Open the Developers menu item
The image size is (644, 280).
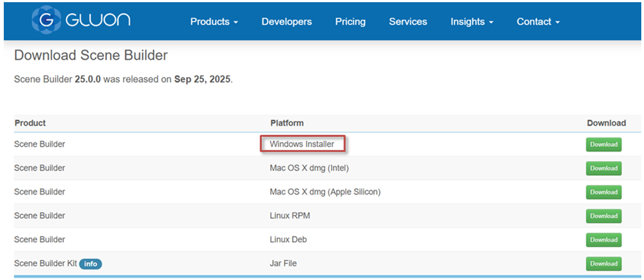pyautogui.click(x=286, y=22)
